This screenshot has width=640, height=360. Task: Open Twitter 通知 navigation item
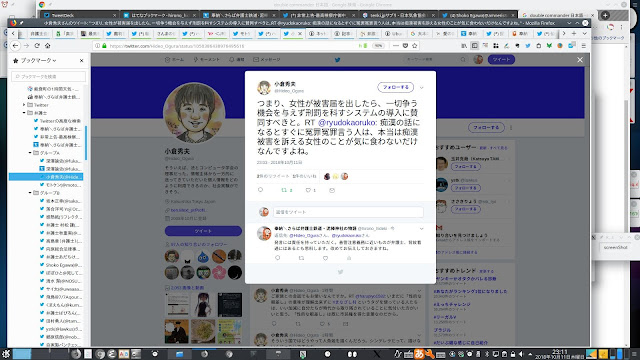237,60
